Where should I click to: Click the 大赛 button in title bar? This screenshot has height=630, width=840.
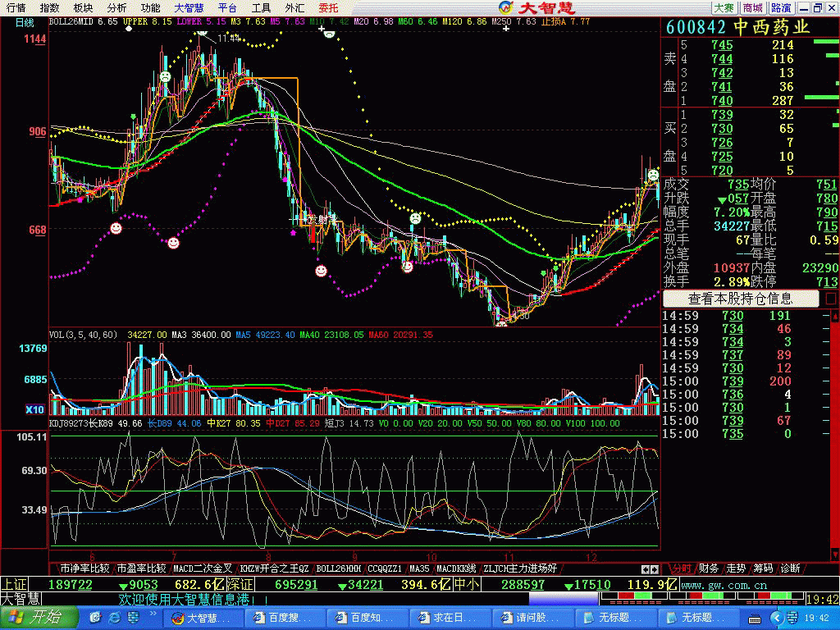click(x=724, y=7)
